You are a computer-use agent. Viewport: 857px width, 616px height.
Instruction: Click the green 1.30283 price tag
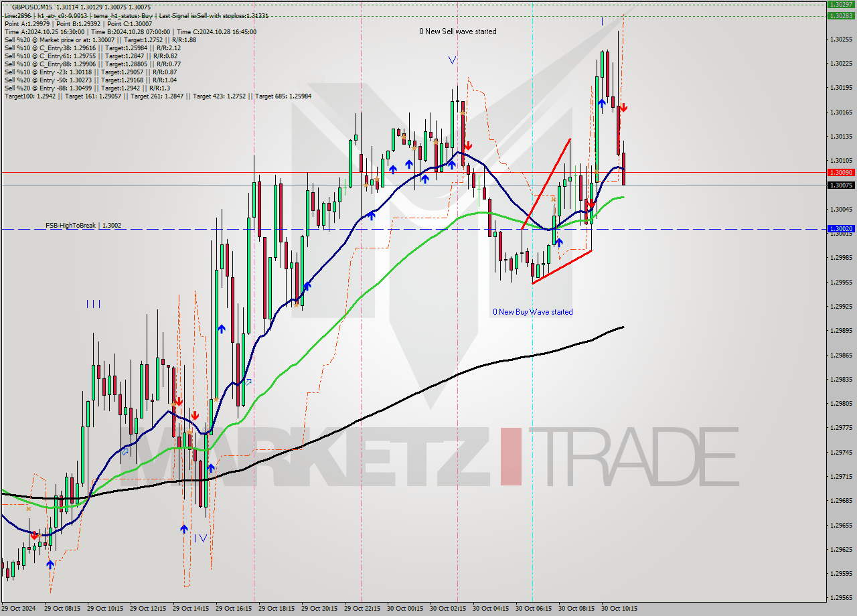tap(841, 15)
